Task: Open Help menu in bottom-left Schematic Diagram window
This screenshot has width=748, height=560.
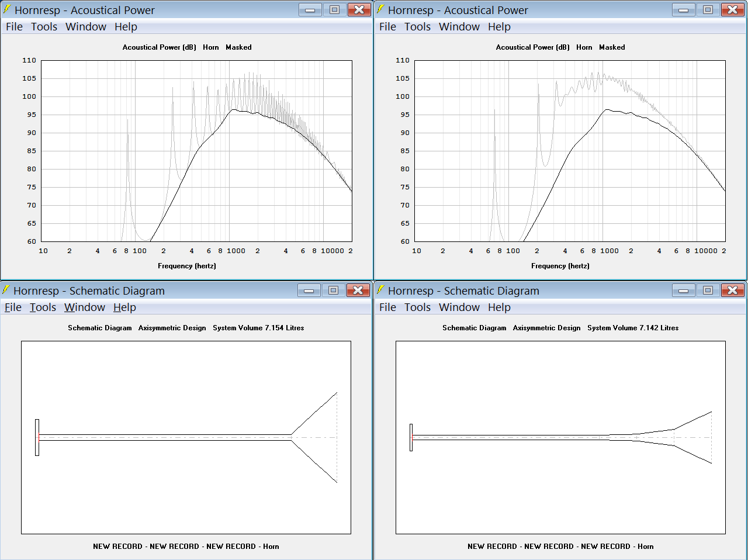Action: [124, 307]
